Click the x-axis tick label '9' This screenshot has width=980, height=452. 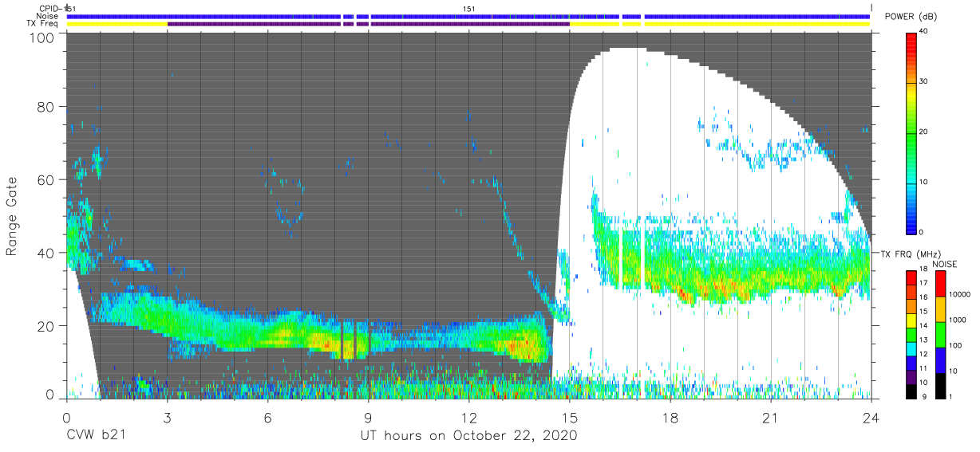coord(368,417)
